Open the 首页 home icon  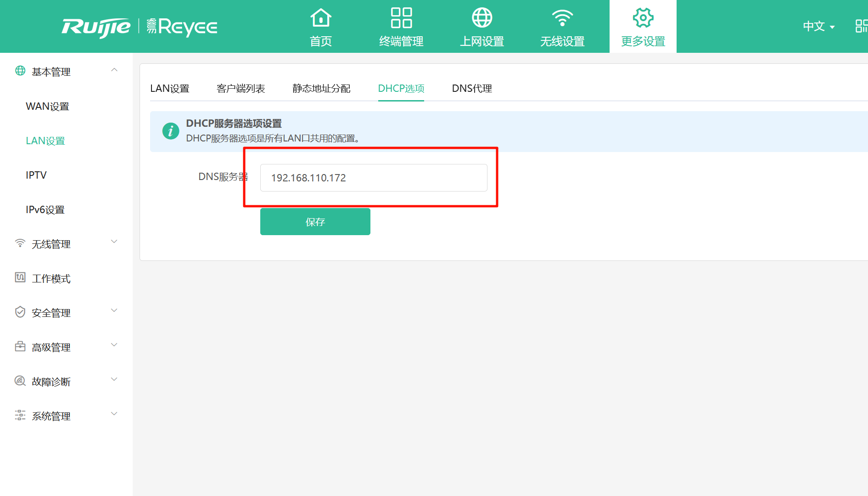pos(320,18)
